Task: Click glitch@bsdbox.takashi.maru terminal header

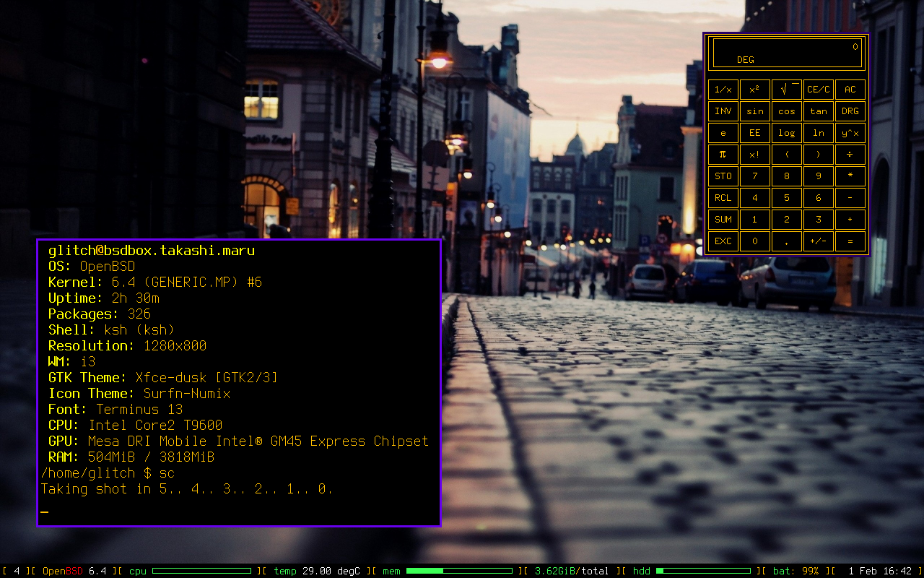Action: point(152,251)
